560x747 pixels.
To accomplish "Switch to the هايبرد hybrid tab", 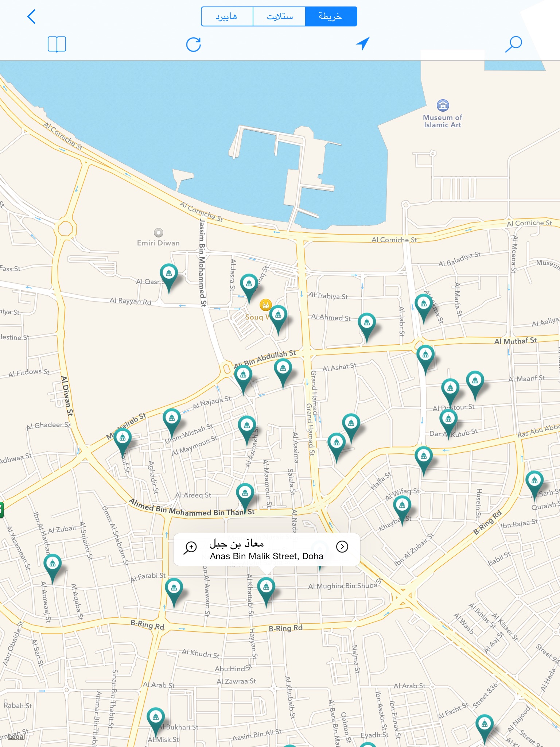I will coord(227,16).
